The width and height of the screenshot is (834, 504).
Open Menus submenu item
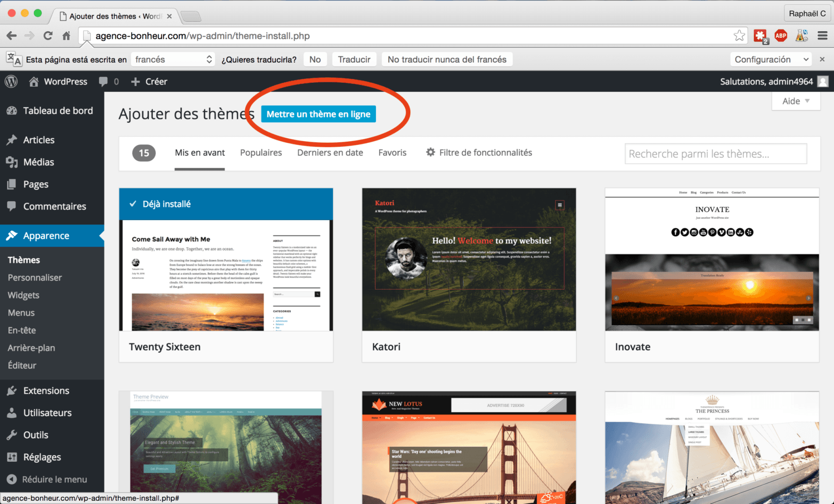pyautogui.click(x=21, y=313)
